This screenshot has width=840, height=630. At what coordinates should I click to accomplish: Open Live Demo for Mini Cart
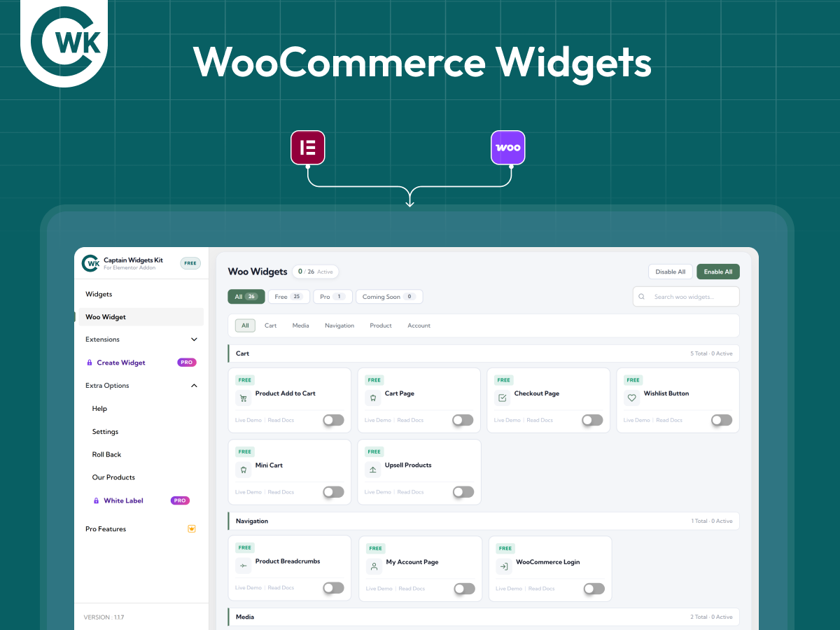(x=248, y=492)
